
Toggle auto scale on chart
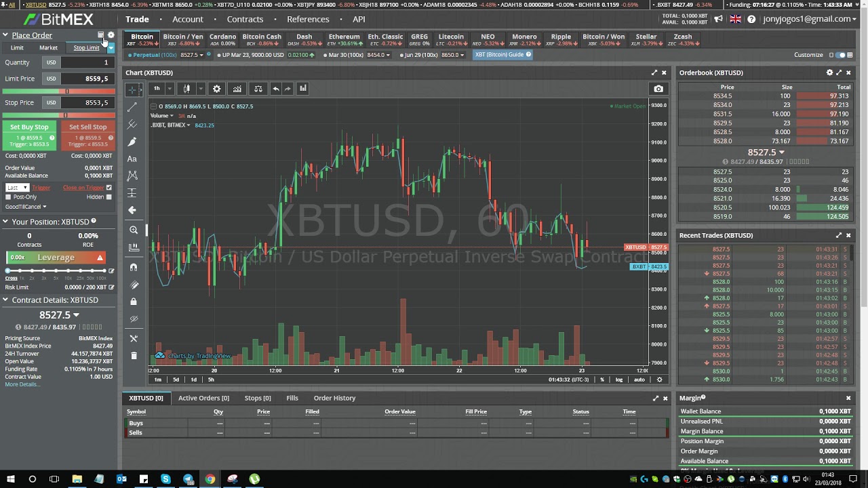pos(639,380)
